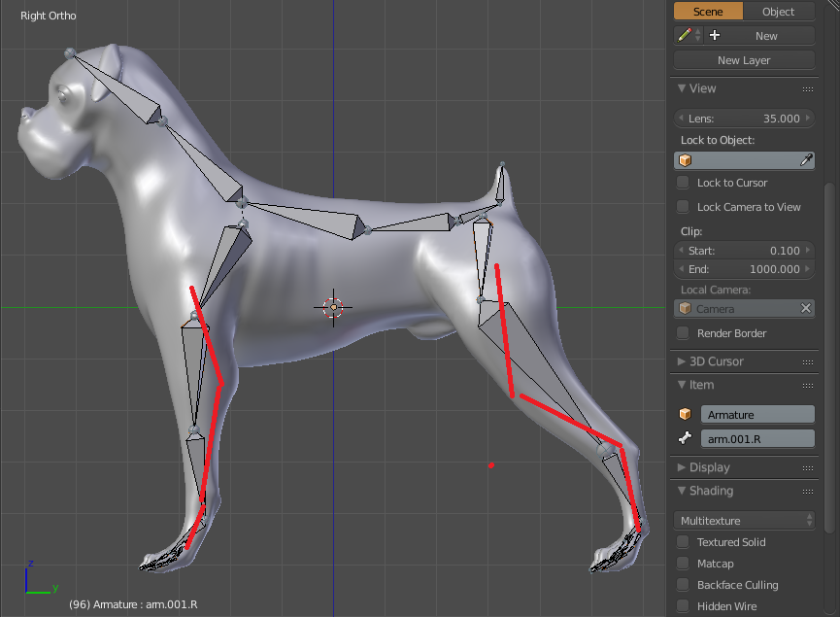
Task: Toggle Backface Culling on
Action: [x=684, y=585]
